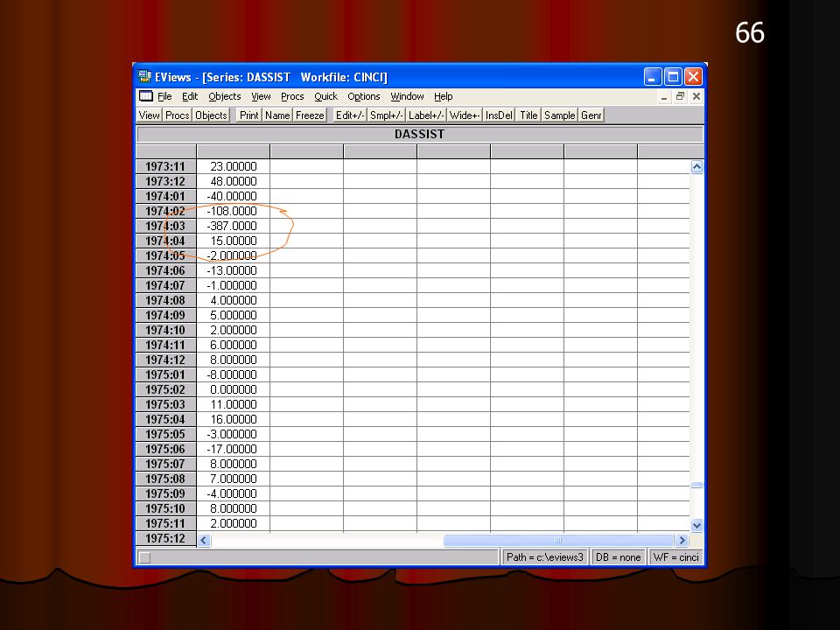This screenshot has width=840, height=630.
Task: Click the Name button
Action: coord(277,115)
